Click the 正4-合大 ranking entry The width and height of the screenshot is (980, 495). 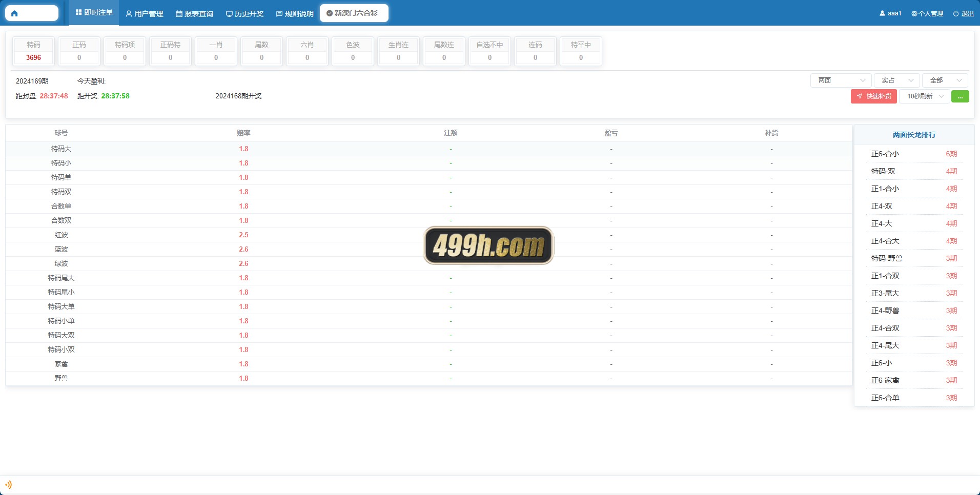pos(914,241)
